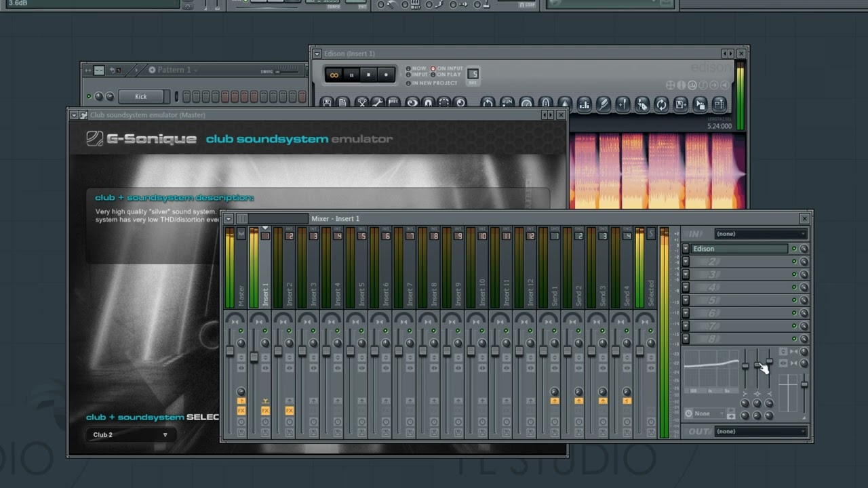
Task: Toggle effect slot 3 enable LED
Action: (794, 274)
